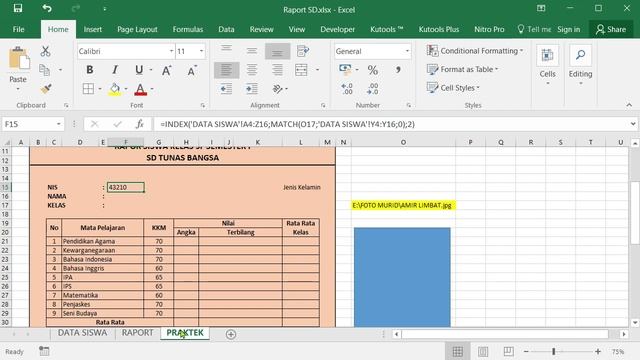Image resolution: width=640 pixels, height=360 pixels.
Task: Decrease the cell indent
Action: coord(226,89)
